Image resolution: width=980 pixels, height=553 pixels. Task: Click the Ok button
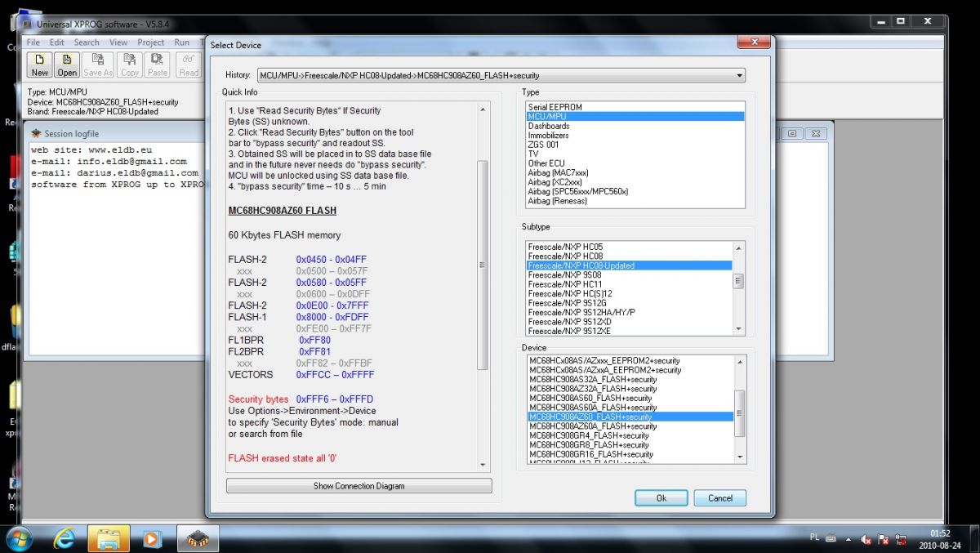click(x=661, y=497)
